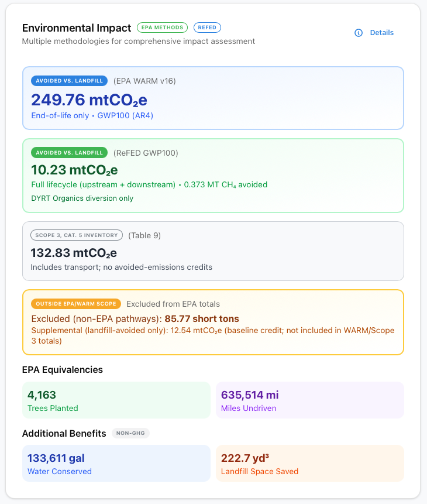Click the EPA Equivalencies section heading

pos(63,370)
